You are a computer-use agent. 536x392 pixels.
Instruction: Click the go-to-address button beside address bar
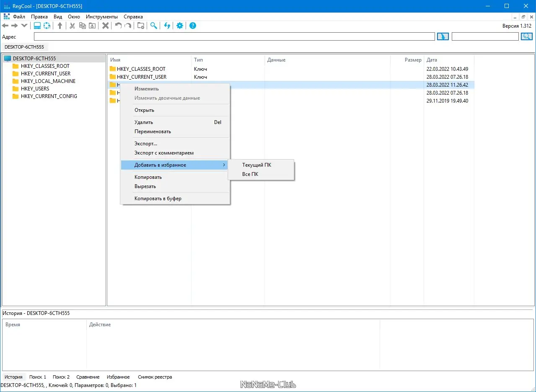[443, 36]
